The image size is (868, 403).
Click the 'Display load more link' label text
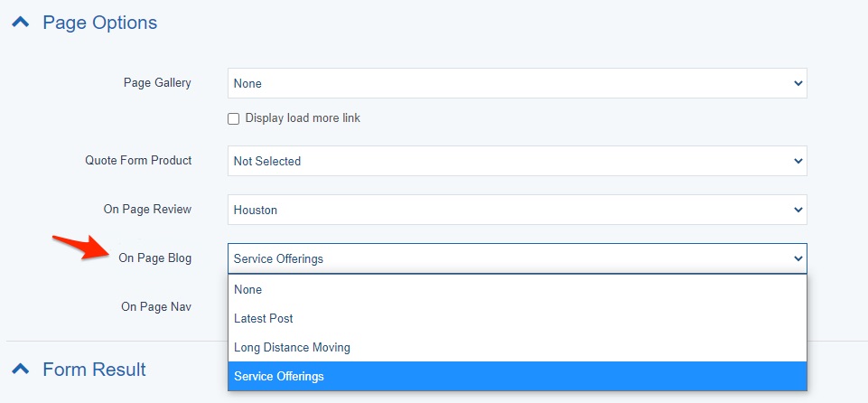tap(303, 118)
